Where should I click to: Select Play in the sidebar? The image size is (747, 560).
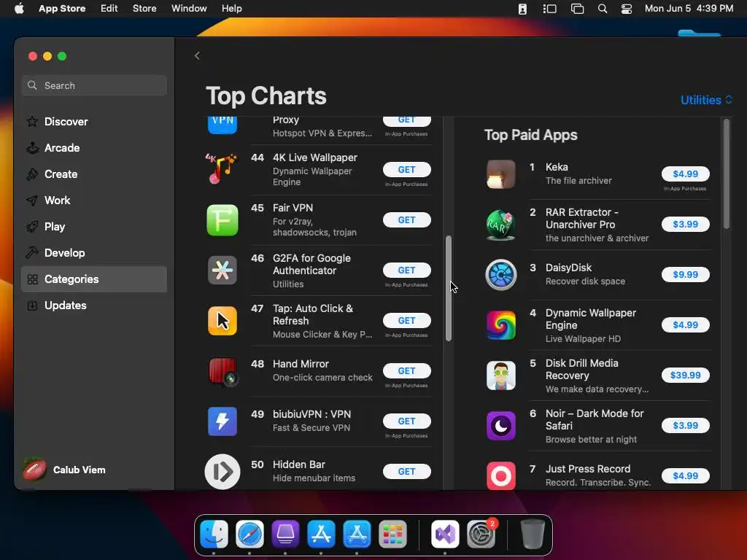[x=94, y=227]
